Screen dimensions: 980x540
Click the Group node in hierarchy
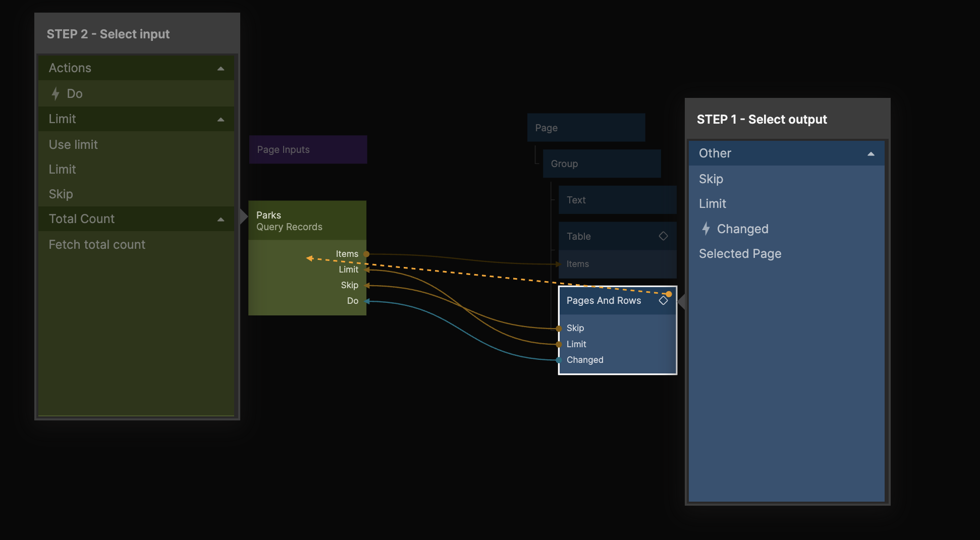pyautogui.click(x=602, y=164)
